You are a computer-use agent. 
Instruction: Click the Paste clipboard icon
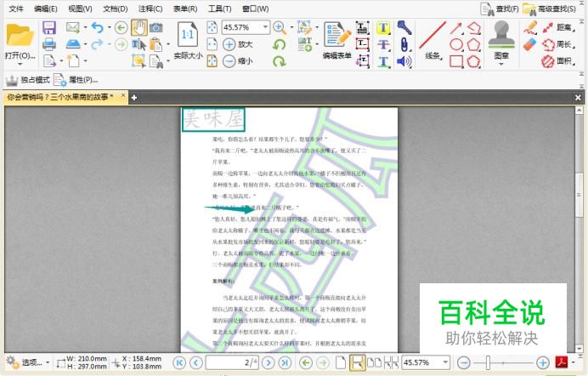pyautogui.click(x=155, y=44)
